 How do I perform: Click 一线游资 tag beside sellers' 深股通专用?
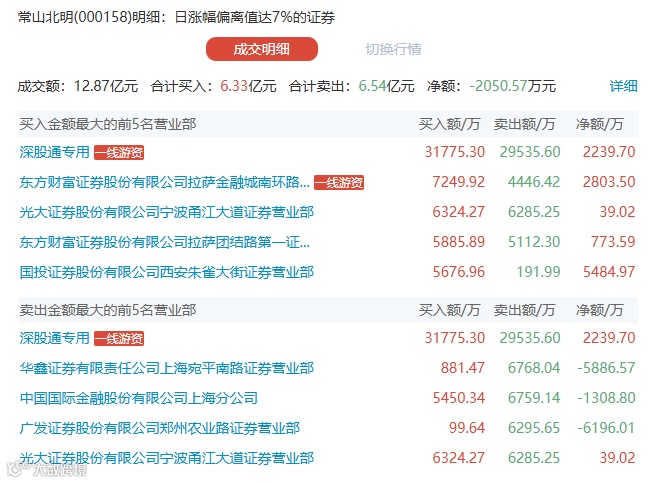(119, 338)
